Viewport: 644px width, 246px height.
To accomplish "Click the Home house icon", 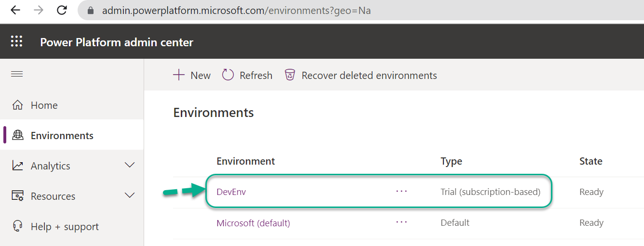I will (18, 105).
